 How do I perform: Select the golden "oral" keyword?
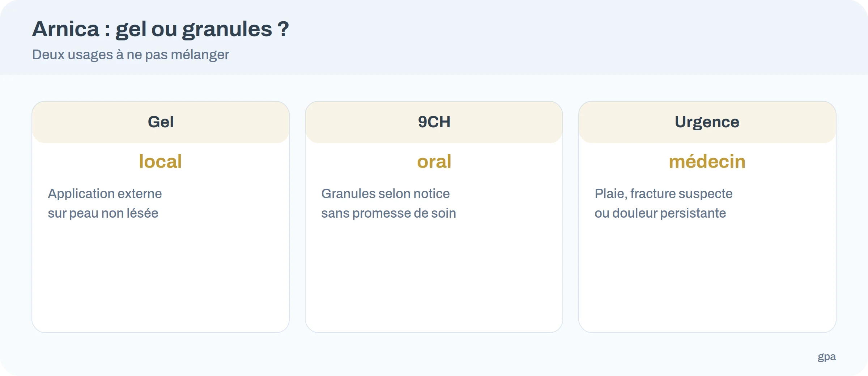point(434,161)
